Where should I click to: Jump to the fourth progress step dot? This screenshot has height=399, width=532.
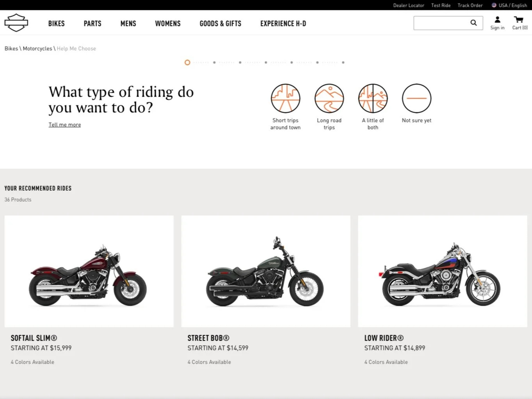coord(266,62)
